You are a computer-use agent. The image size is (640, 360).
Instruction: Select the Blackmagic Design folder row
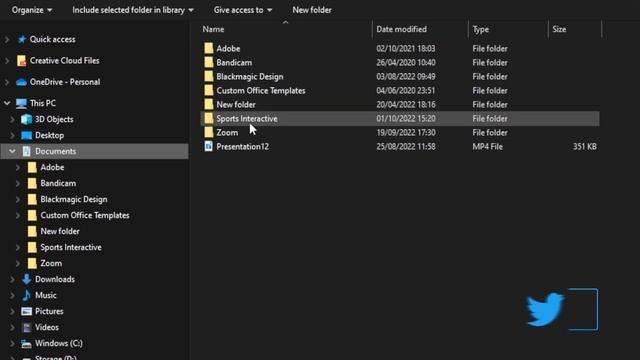pos(400,77)
